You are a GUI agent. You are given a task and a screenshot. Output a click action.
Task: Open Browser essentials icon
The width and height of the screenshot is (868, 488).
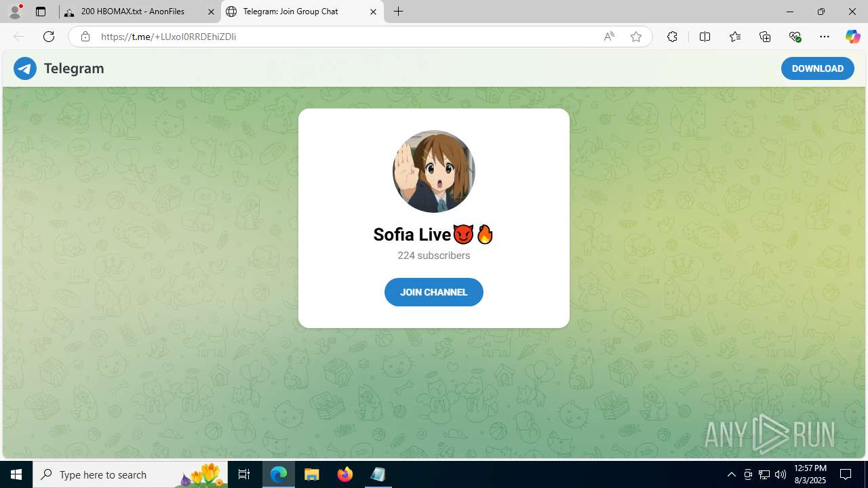point(795,37)
